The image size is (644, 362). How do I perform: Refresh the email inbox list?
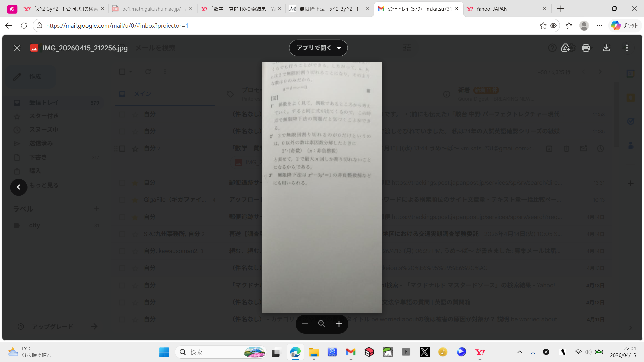pyautogui.click(x=148, y=71)
